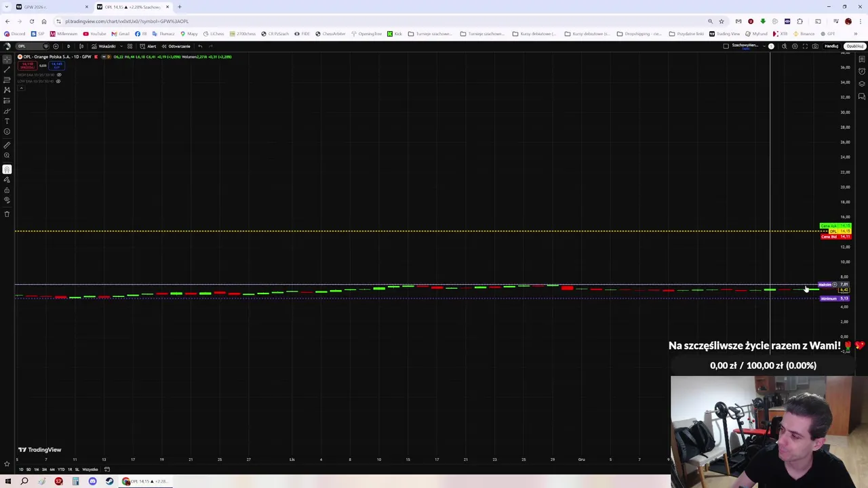
Task: Click the red SPRZEDAJ sell price button
Action: (27, 66)
